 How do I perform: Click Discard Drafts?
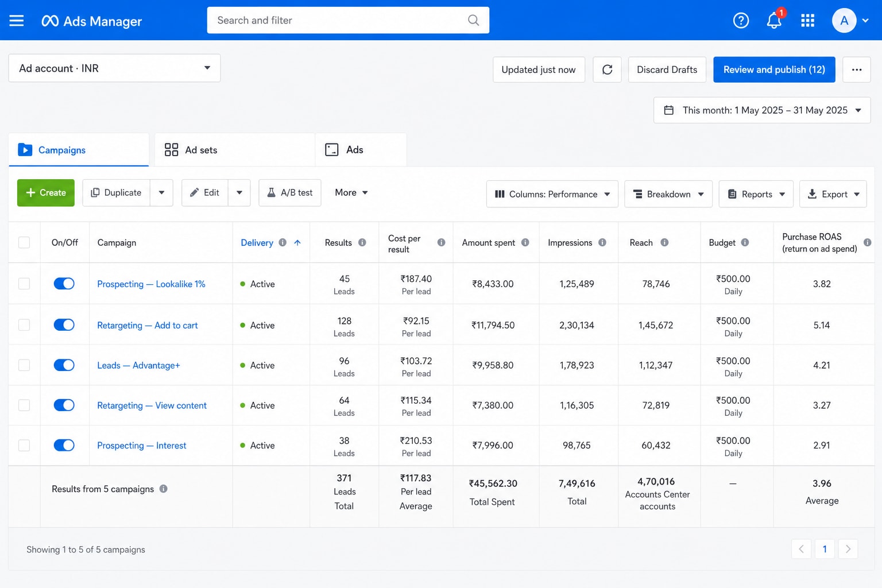point(667,69)
